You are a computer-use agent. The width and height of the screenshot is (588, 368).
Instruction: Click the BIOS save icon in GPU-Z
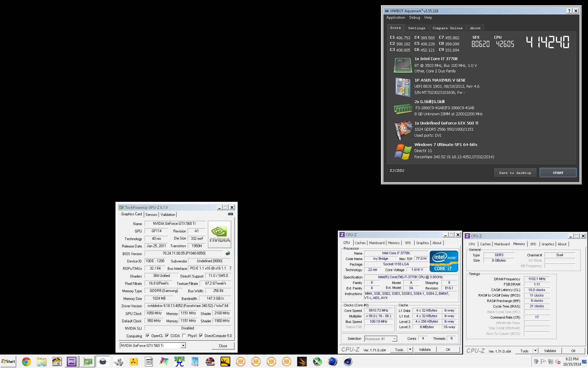coord(228,253)
